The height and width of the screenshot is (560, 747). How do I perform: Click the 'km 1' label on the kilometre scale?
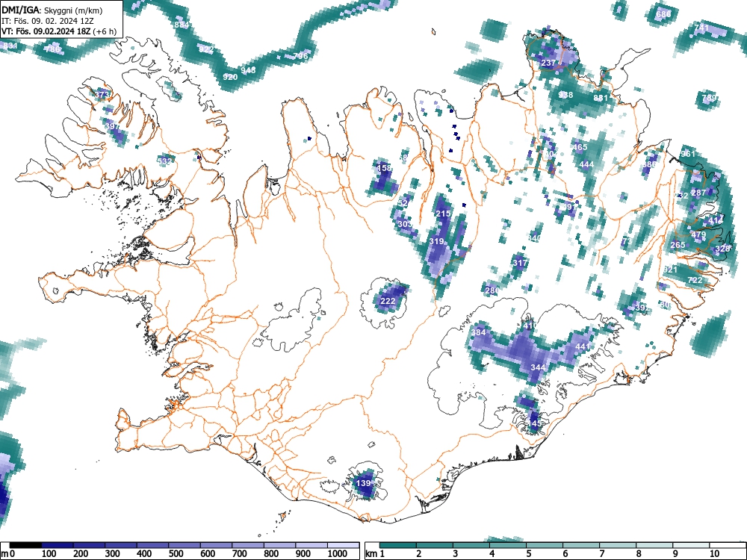pos(376,554)
